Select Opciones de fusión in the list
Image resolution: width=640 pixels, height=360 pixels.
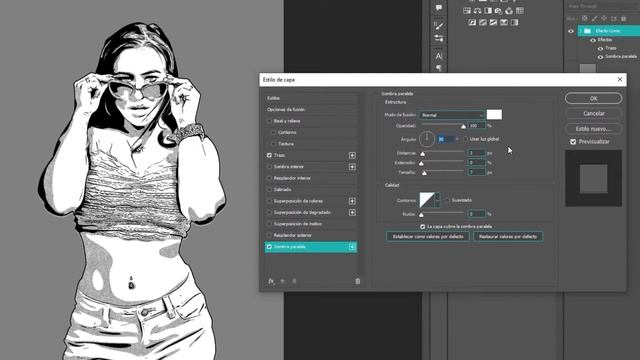click(311, 109)
